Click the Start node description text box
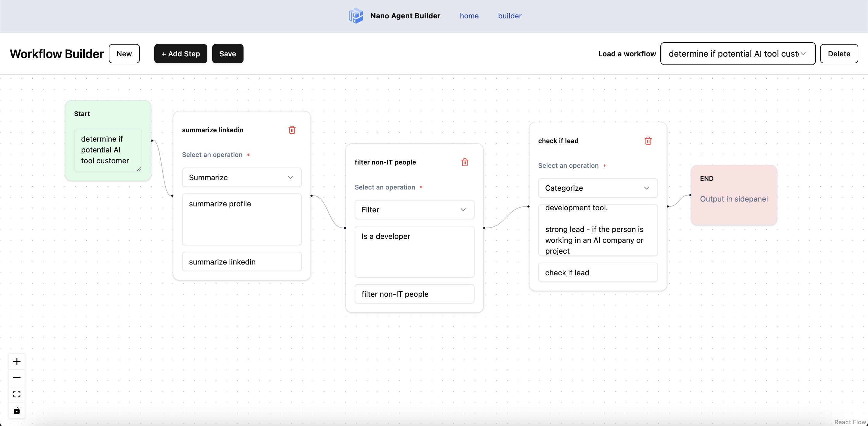The image size is (868, 426). (x=108, y=150)
